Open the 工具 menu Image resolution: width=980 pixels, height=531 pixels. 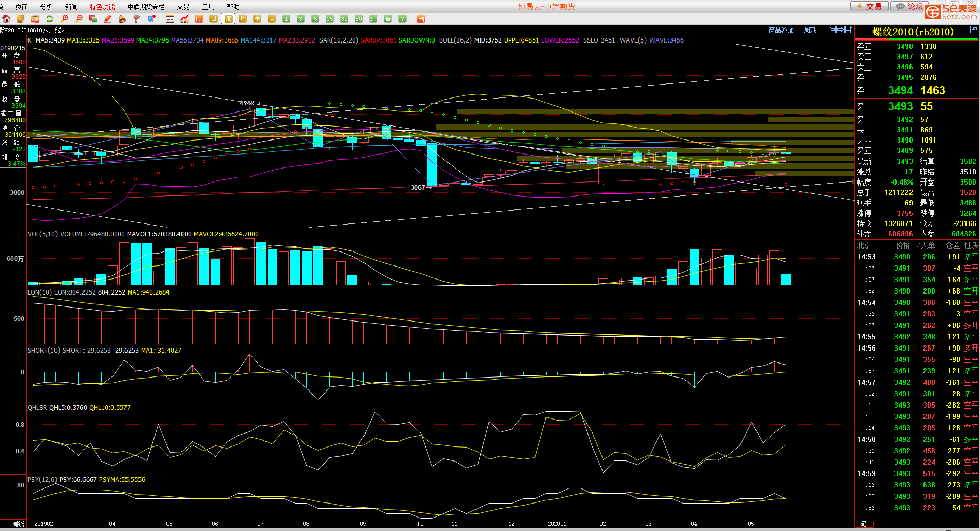[x=208, y=7]
